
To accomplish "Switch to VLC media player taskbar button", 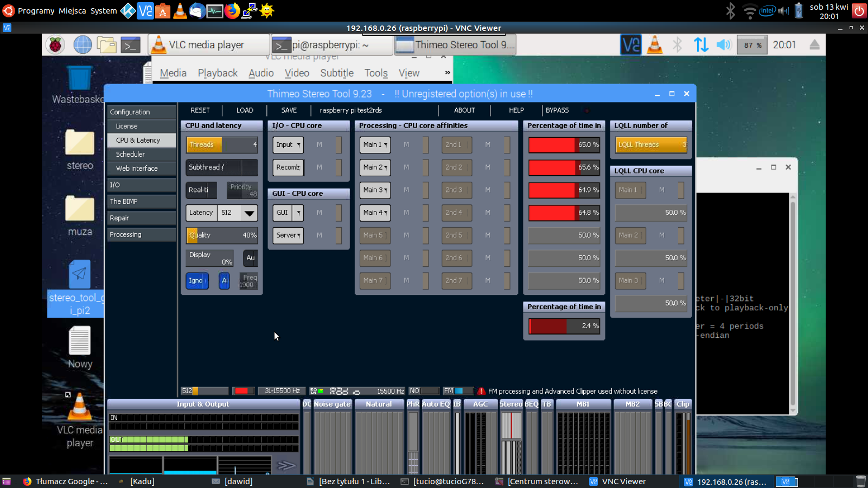I will (209, 45).
